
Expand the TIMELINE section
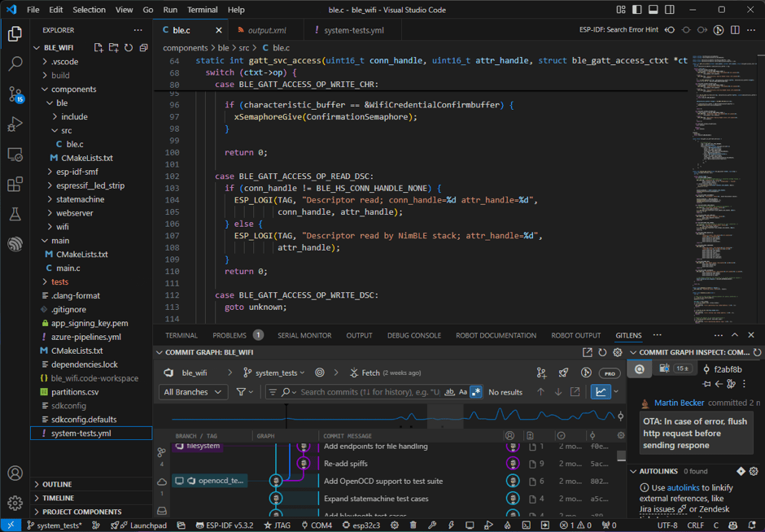(91, 498)
